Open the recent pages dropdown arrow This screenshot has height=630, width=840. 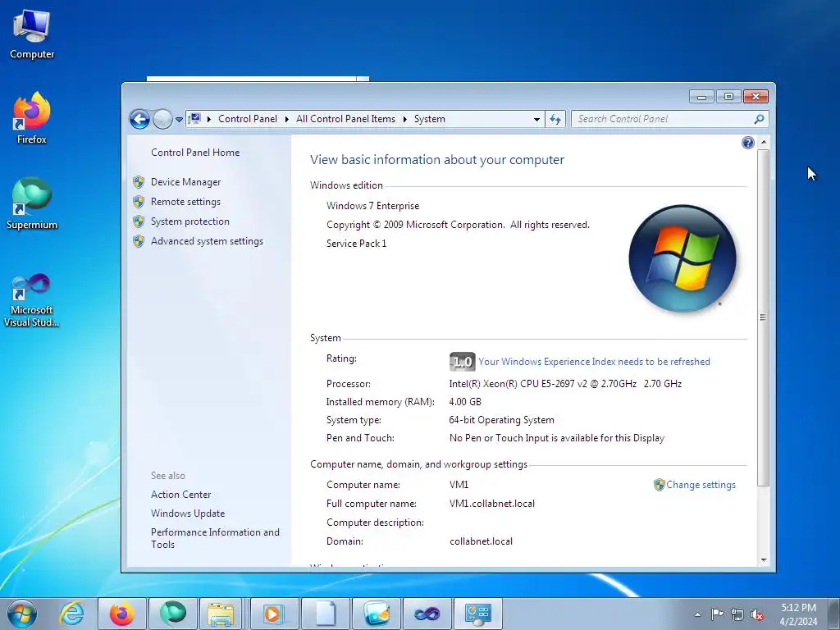[x=179, y=120]
